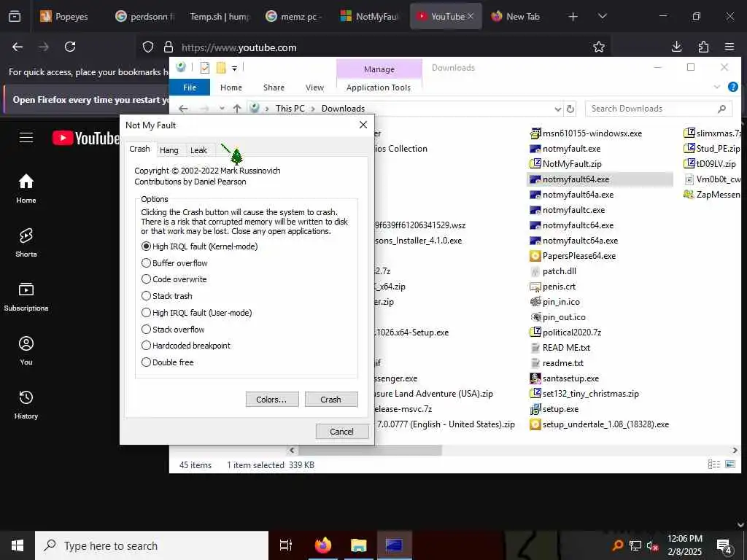Go back in Firefox
Screen dimensions: 747x560
pos(18,47)
